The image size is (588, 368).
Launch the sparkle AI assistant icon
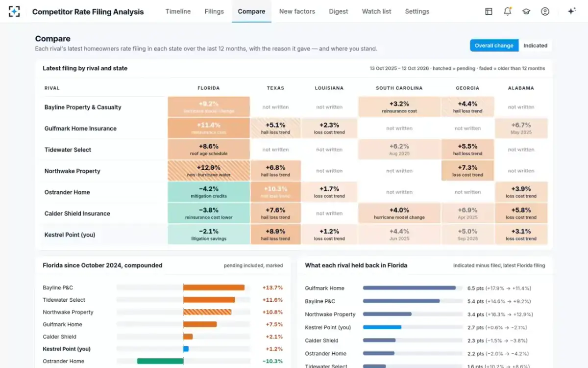571,11
